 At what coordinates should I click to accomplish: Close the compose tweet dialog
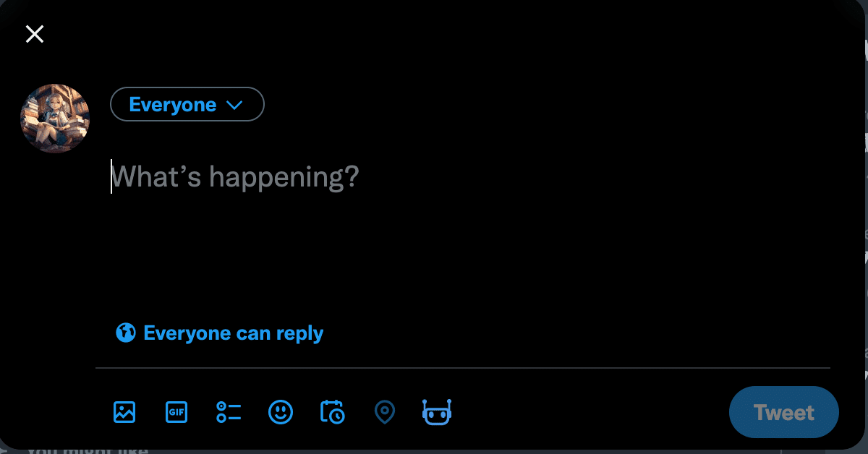(x=35, y=34)
